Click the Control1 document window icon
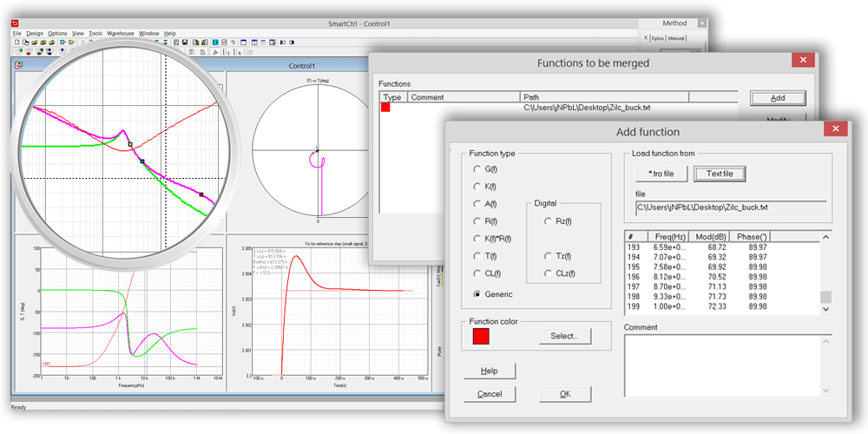The height and width of the screenshot is (434, 868). [x=18, y=65]
